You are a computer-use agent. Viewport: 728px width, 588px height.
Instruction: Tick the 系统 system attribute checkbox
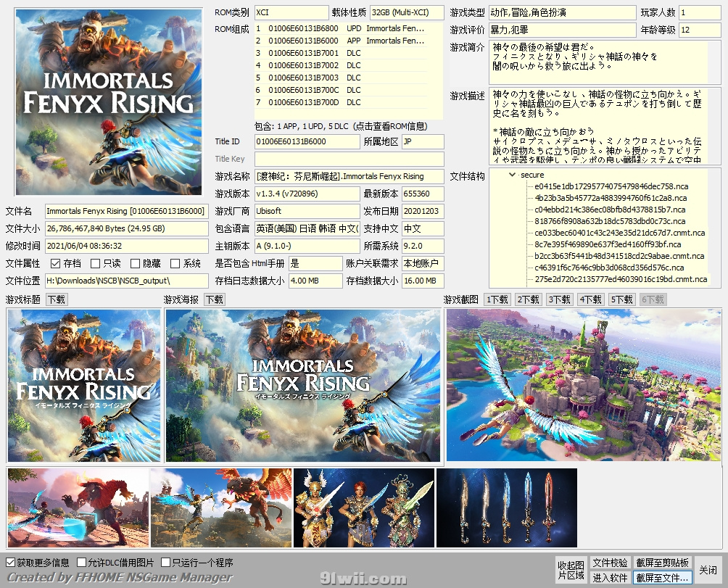[175, 264]
